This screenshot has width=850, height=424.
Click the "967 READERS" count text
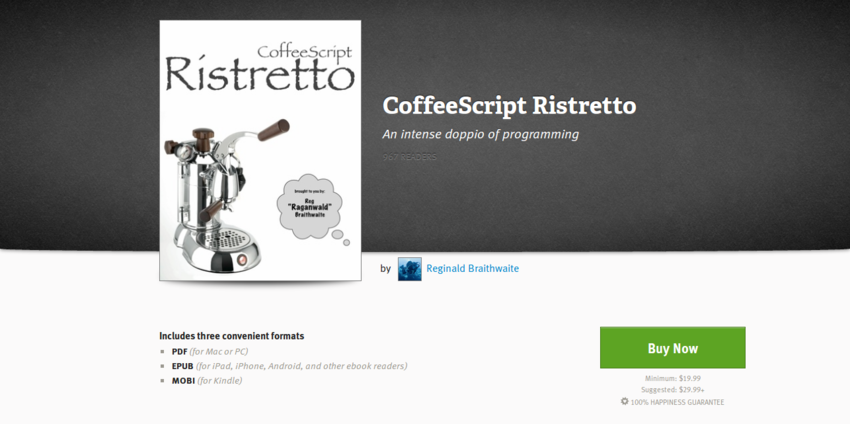click(x=409, y=157)
